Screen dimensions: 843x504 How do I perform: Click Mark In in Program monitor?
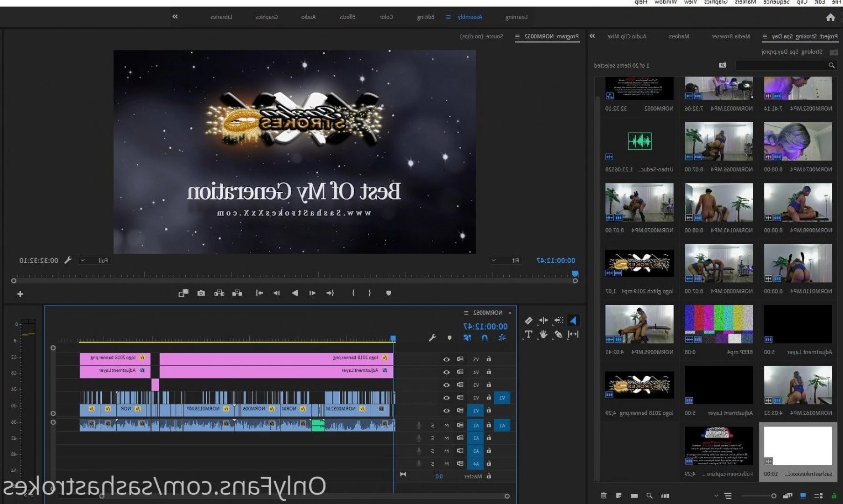click(x=370, y=293)
